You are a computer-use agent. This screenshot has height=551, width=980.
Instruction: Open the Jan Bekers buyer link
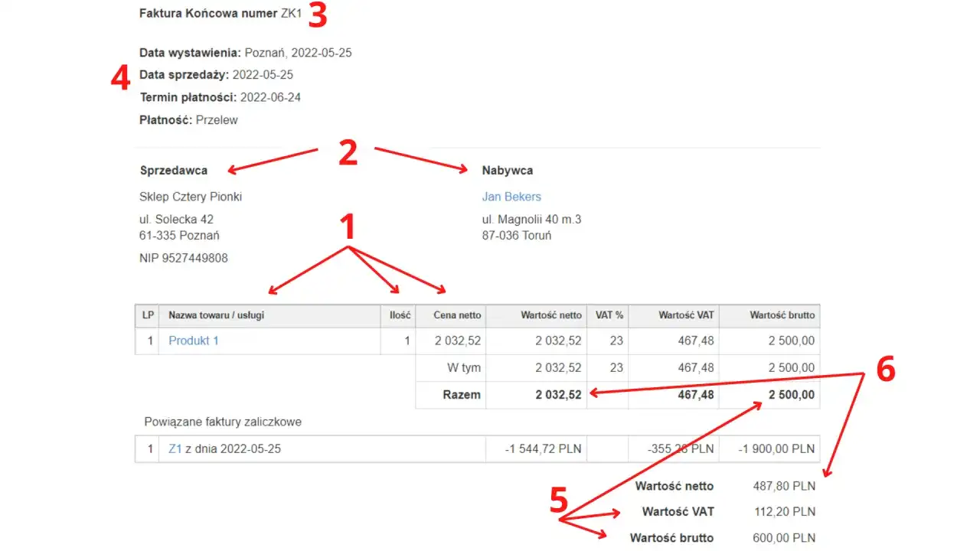511,197
